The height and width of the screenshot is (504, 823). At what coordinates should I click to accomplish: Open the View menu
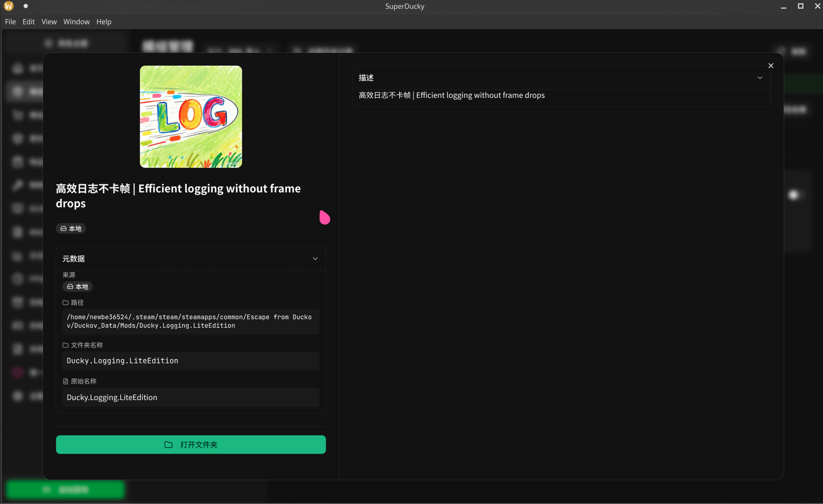tap(49, 22)
